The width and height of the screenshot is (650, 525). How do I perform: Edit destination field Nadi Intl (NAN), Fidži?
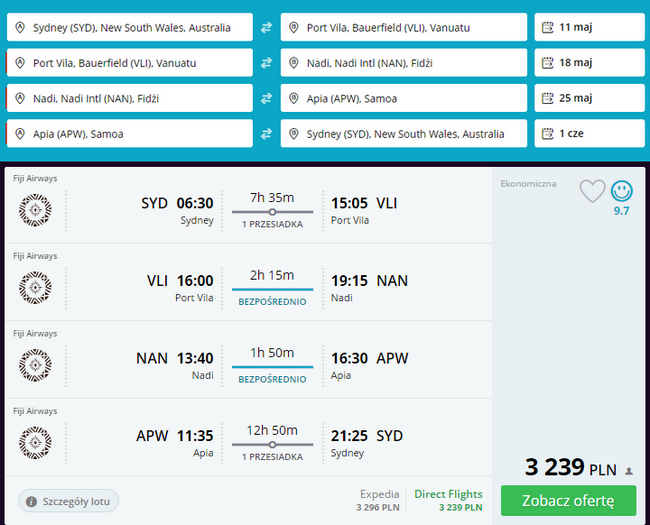tap(403, 63)
